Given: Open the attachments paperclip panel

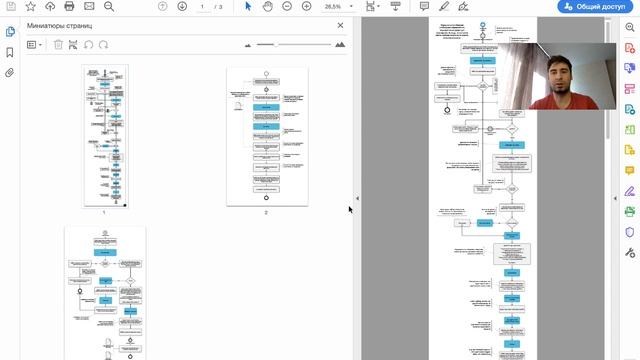Looking at the screenshot, I should click(10, 73).
